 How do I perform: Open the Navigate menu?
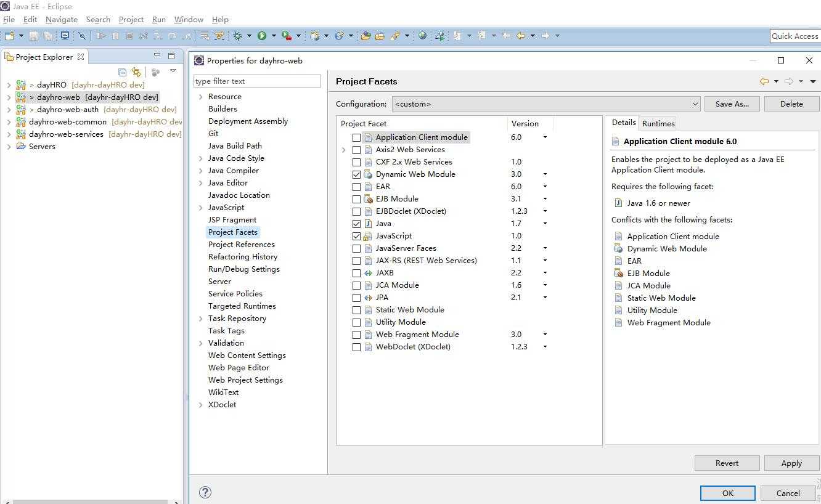[62, 20]
